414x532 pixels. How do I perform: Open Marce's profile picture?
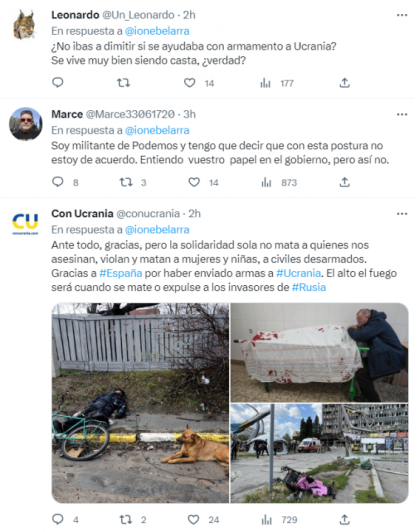pos(25,124)
